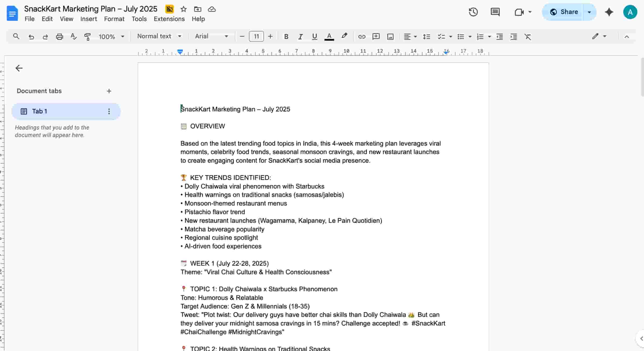This screenshot has width=644, height=351.
Task: Star the document
Action: (184, 9)
